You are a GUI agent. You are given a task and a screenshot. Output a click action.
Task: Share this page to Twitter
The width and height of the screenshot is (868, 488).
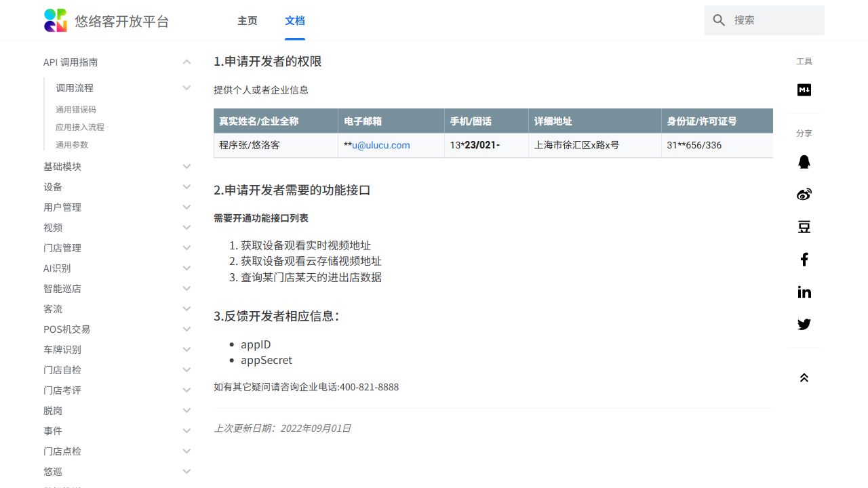click(x=804, y=325)
